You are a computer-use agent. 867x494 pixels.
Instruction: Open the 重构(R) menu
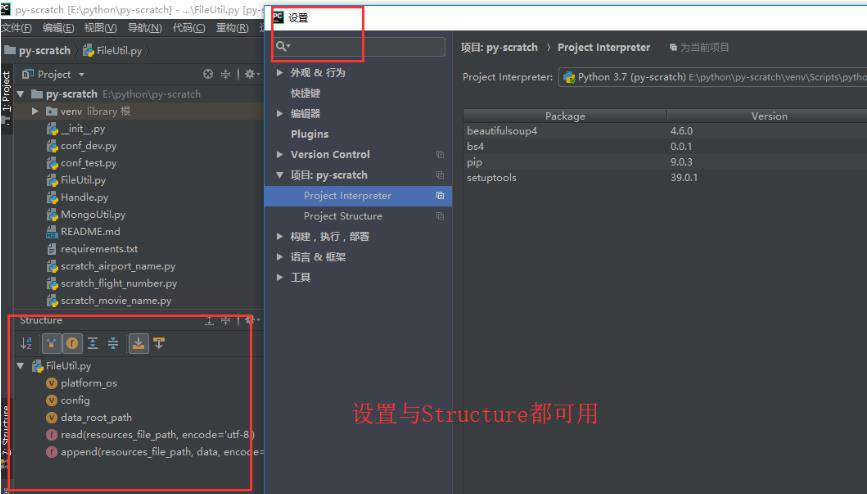point(232,28)
